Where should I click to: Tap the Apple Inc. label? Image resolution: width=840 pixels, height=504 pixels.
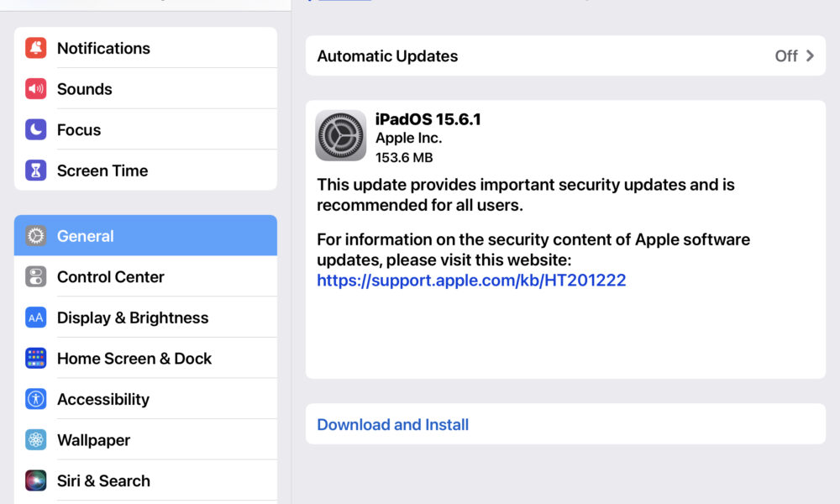click(409, 139)
